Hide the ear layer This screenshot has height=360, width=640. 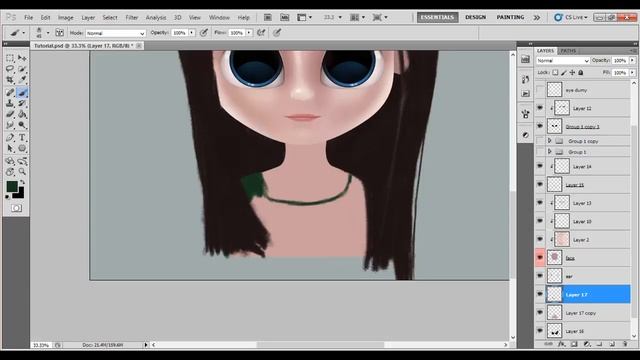point(540,276)
